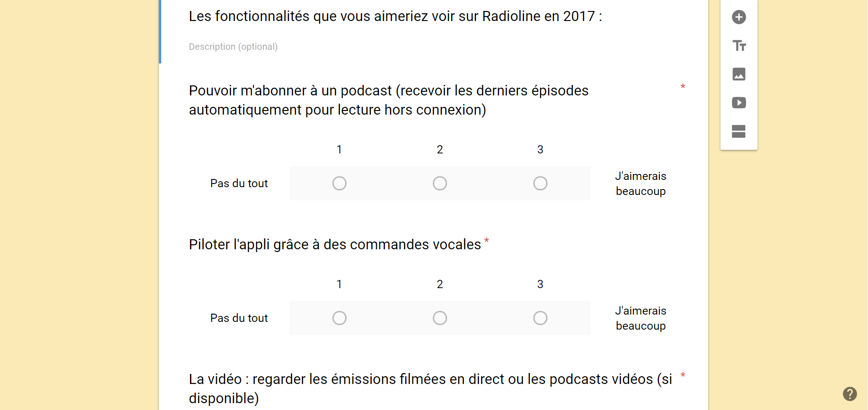Image resolution: width=868 pixels, height=410 pixels.
Task: Edit the video podcasts question title
Action: click(430, 388)
